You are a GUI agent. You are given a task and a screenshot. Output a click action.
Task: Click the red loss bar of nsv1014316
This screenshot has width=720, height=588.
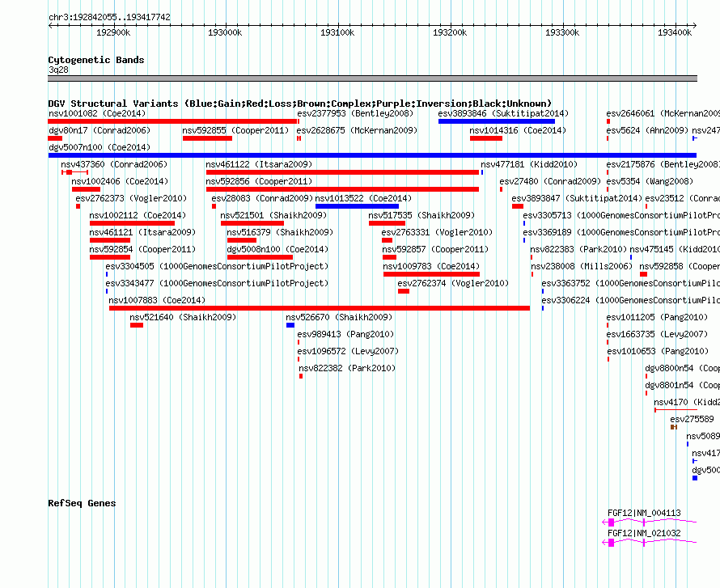coord(486,138)
